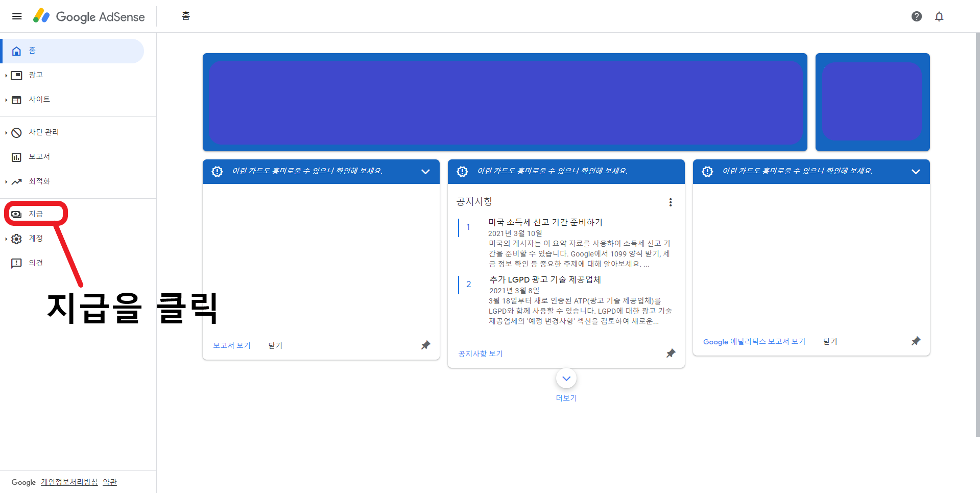Expand the 최적화 submenu arrow
The image size is (980, 493).
pyautogui.click(x=6, y=182)
